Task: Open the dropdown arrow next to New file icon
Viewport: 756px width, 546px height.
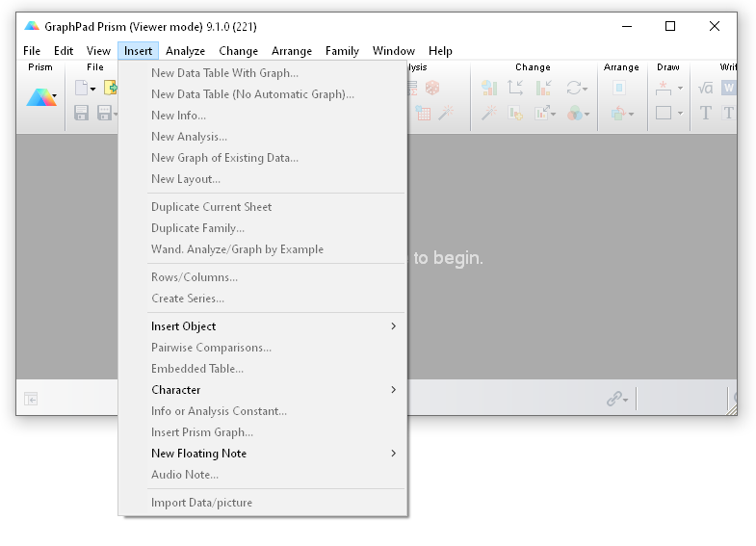Action: (x=92, y=90)
